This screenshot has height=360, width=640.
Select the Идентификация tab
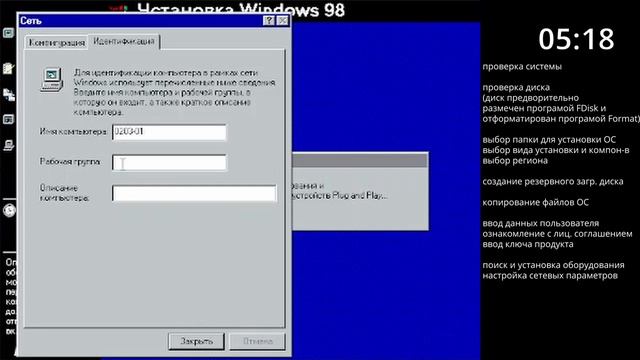tap(124, 41)
